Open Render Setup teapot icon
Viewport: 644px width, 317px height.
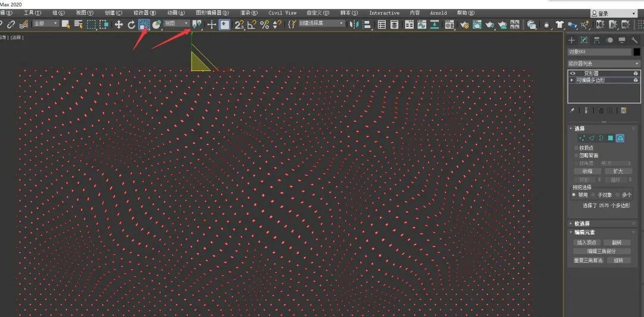pos(465,24)
